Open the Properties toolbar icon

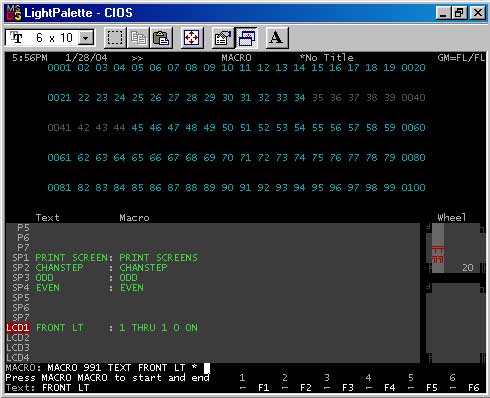223,38
